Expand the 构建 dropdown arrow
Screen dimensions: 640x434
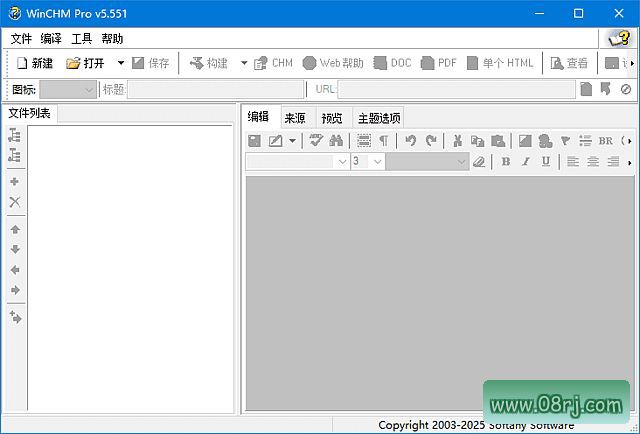pos(244,63)
